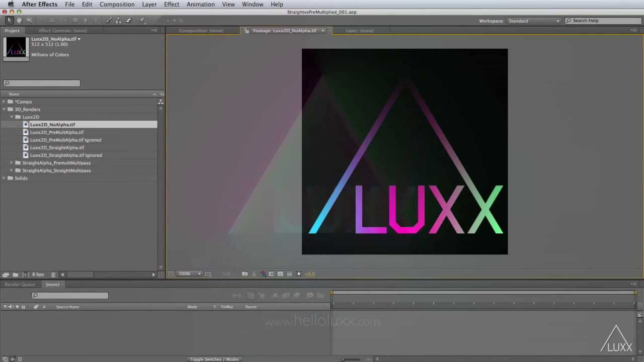Switch to the Effect Controls tab
644x362 pixels.
pyautogui.click(x=62, y=31)
